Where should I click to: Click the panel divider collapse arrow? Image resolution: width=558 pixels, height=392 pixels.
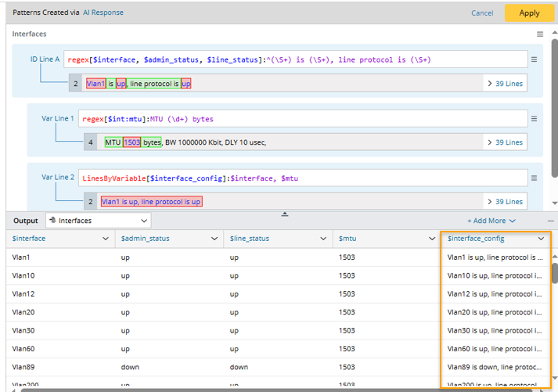click(285, 214)
